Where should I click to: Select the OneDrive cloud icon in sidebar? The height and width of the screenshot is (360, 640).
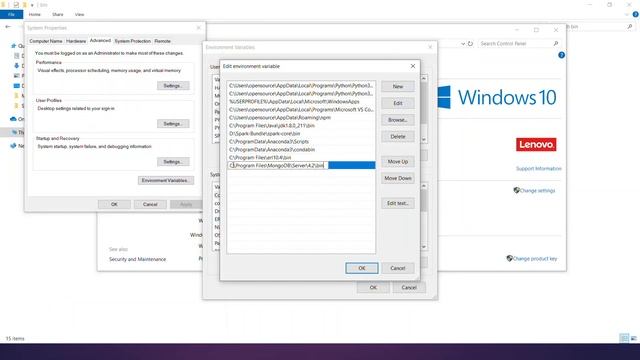(x=13, y=119)
